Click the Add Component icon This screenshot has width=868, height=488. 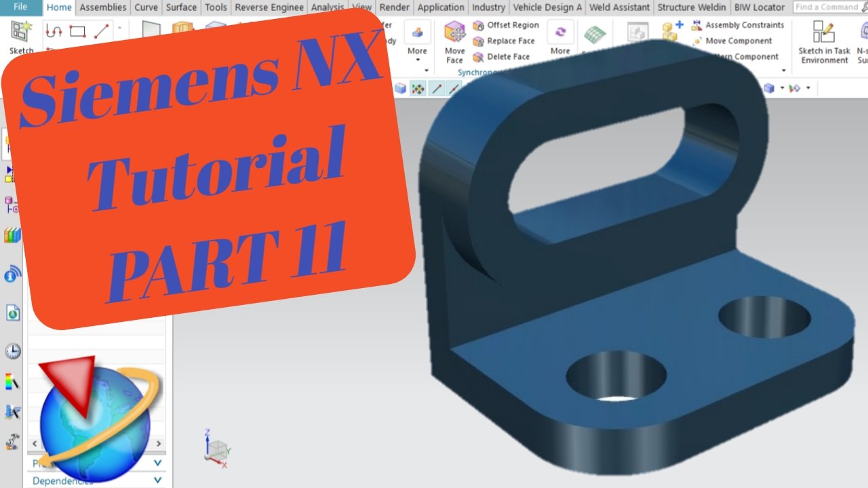672,31
